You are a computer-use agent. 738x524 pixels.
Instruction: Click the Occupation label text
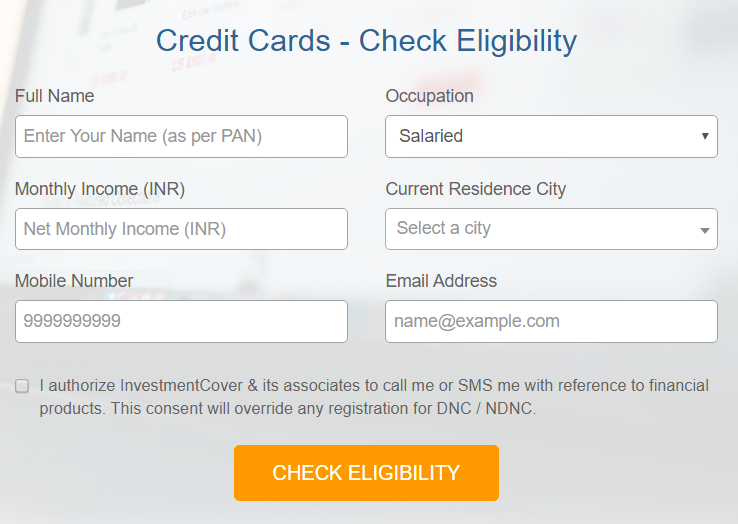click(x=429, y=97)
